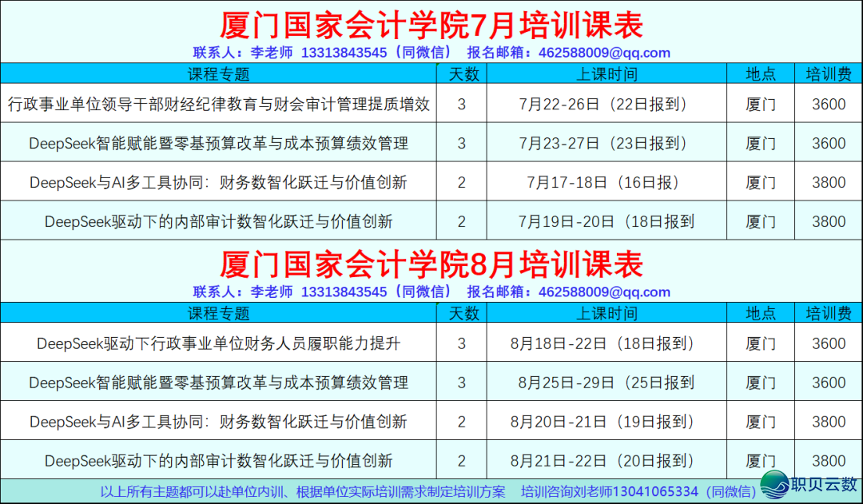The height and width of the screenshot is (504, 863).
Task: Select the 7月23-27日 row's DeepSeek智能赋能 course
Action: 218,143
